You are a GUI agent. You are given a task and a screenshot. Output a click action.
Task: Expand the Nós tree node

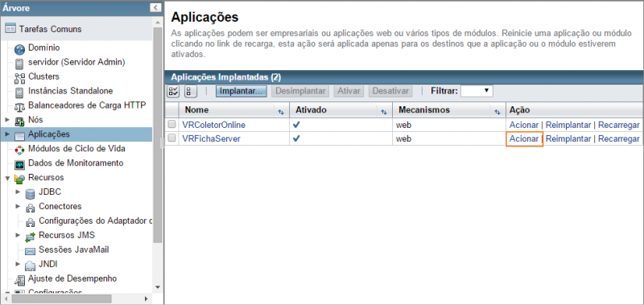point(7,120)
